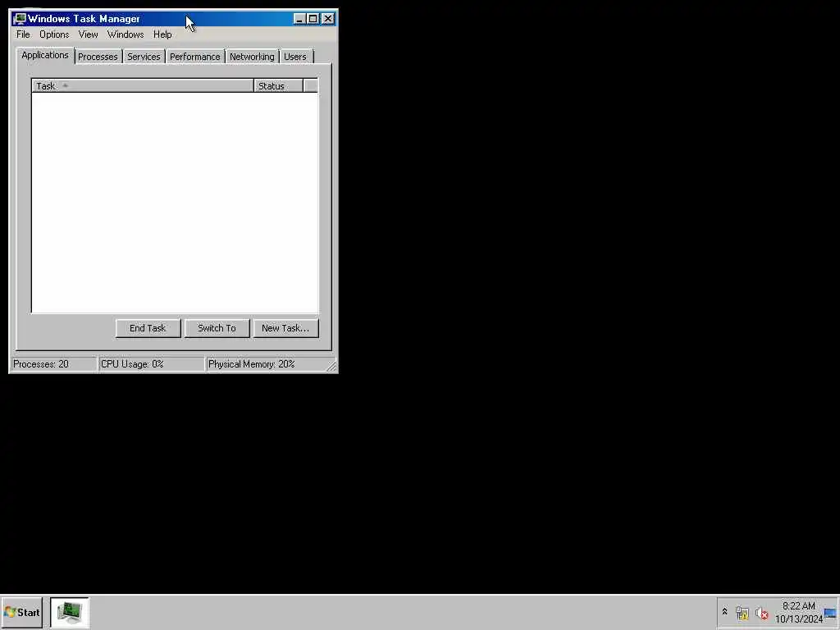Image resolution: width=840 pixels, height=630 pixels.
Task: Click the window resize grip corner
Action: click(331, 366)
